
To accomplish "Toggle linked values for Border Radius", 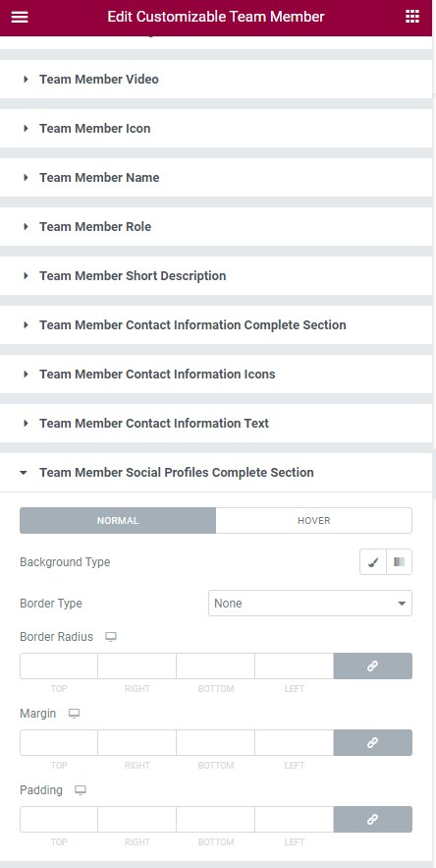I will (x=372, y=665).
